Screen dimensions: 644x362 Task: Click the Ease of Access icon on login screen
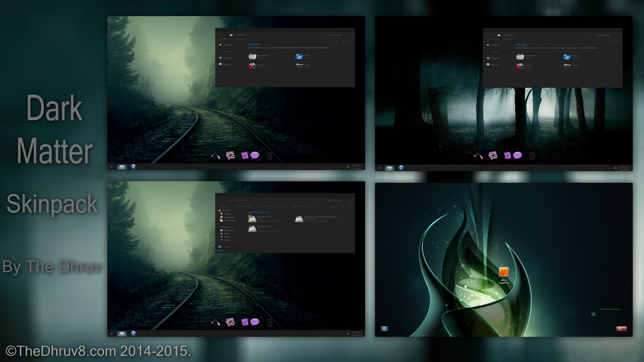click(x=385, y=329)
